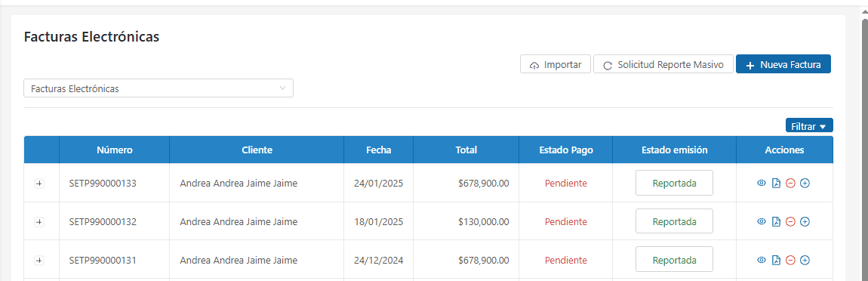Click red minus icon for SETP990000132
Image resolution: width=868 pixels, height=281 pixels.
coord(790,221)
